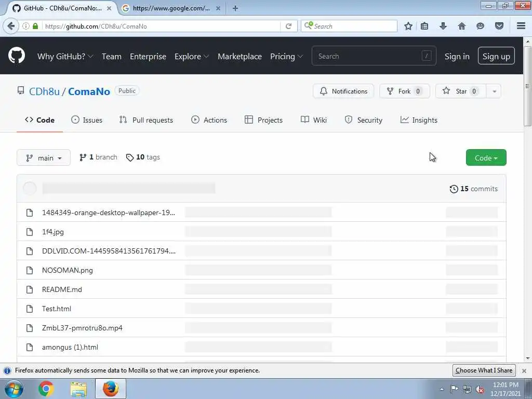The image size is (532, 399).
Task: Focus the GitHub search box
Action: point(374,56)
